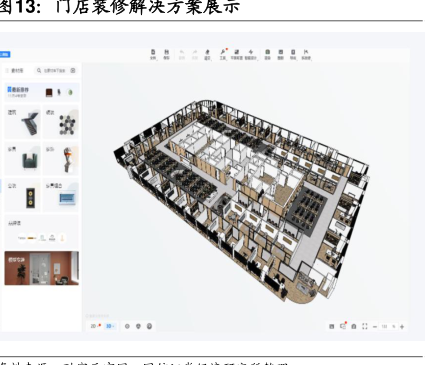
Task: Click the search field in the material panel
Action: coord(53,70)
